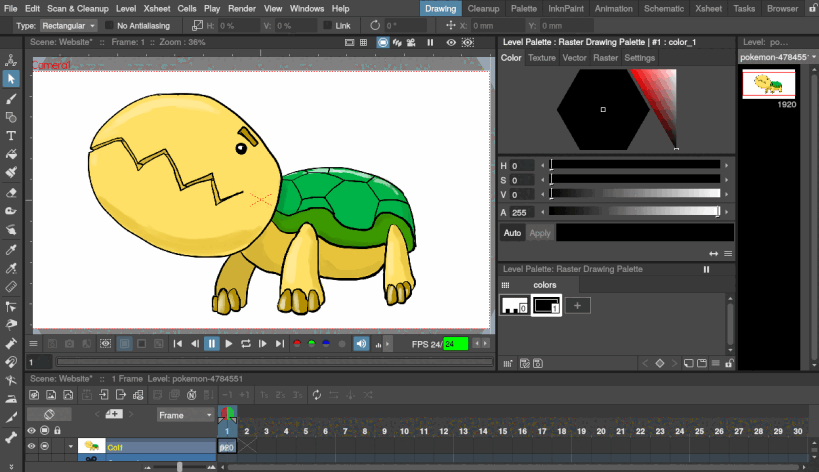
Task: Select the Control Point Editor tool
Action: click(x=10, y=306)
